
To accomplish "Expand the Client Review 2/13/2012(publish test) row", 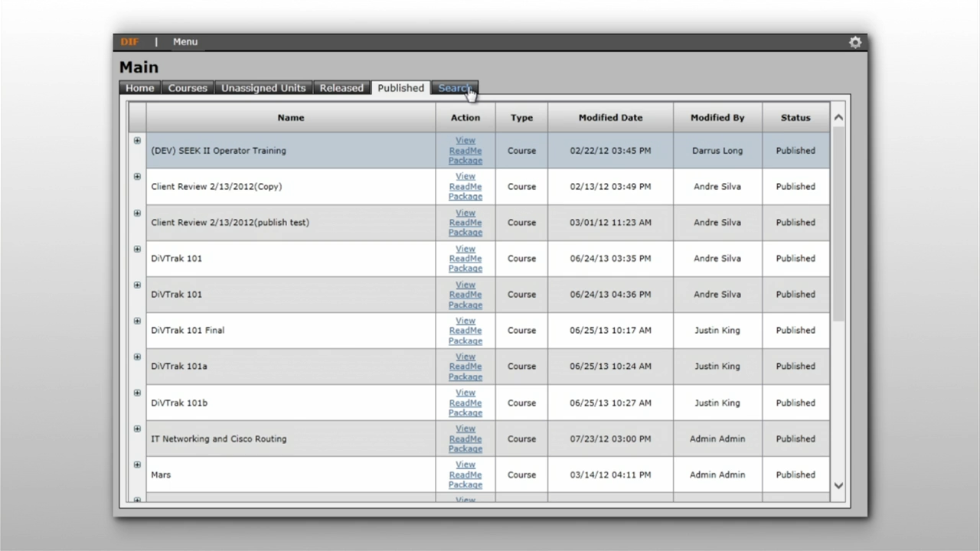I will 137,214.
